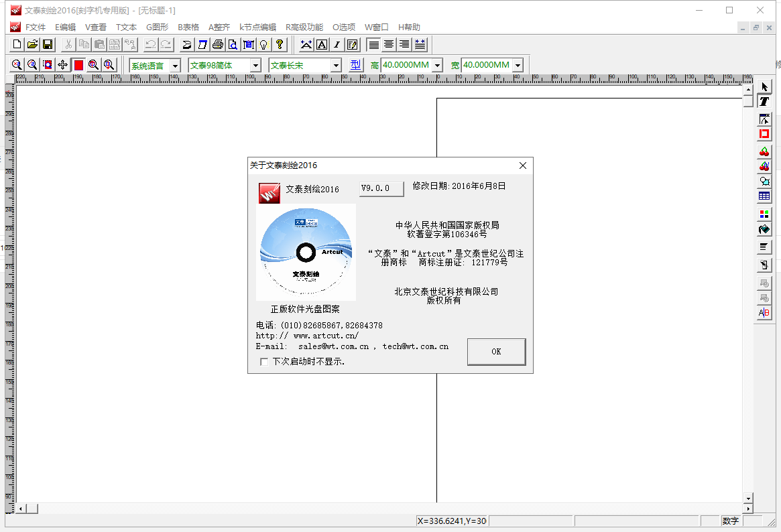781x532 pixels.
Task: Click the red cherries icon in right toolbar
Action: pyautogui.click(x=764, y=151)
